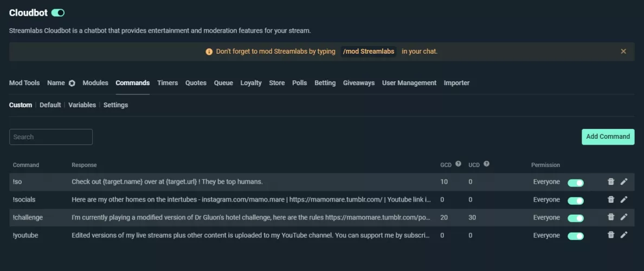Viewport: 644px width, 271px height.
Task: Remove the !challenge command using trash icon
Action: 611,217
